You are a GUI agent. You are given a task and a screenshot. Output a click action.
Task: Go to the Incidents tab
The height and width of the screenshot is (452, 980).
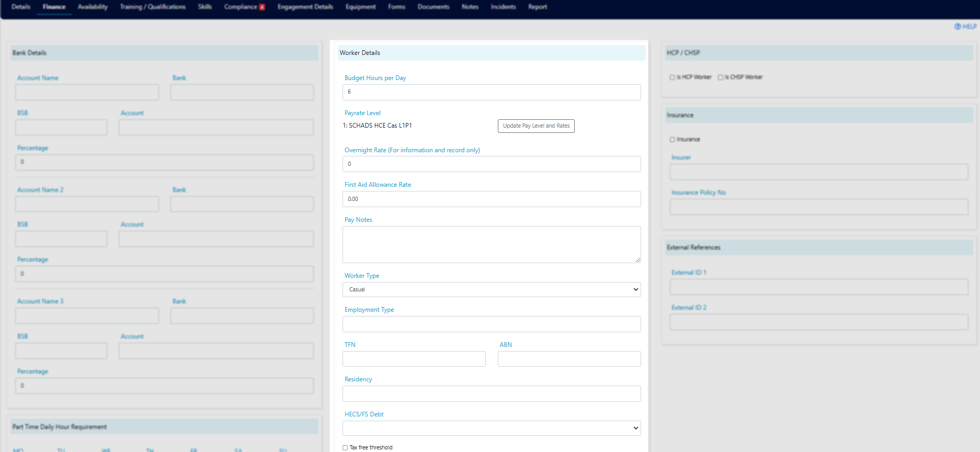pos(503,7)
